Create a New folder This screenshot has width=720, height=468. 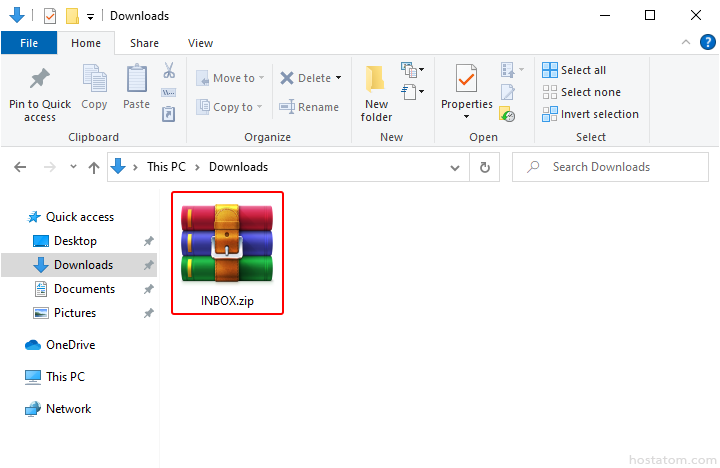click(376, 94)
